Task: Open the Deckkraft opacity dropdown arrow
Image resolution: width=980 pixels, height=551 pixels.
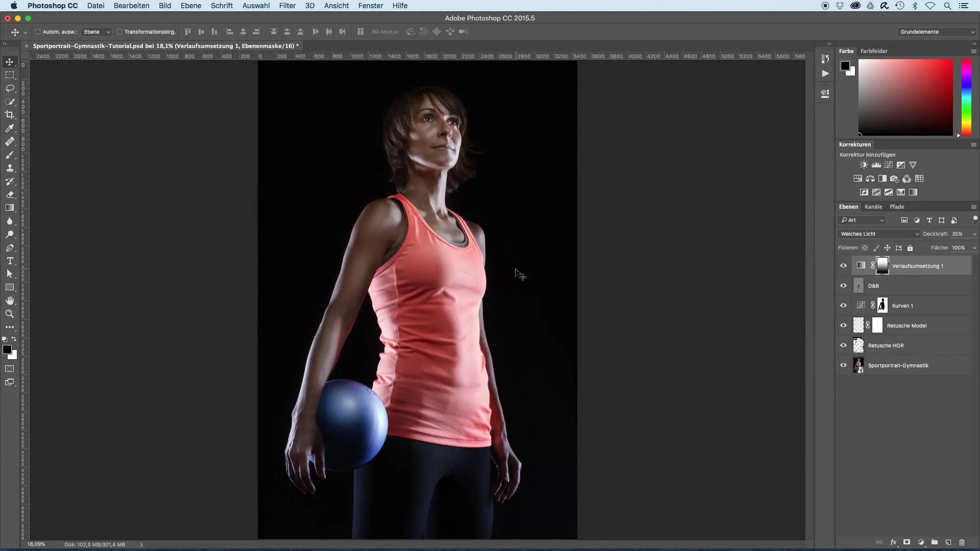Action: (x=974, y=234)
